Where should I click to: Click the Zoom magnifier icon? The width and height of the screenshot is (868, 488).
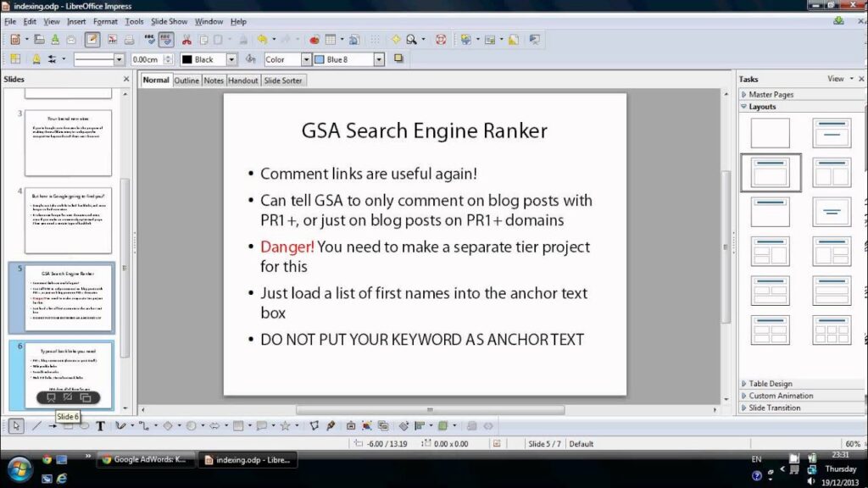tap(411, 39)
